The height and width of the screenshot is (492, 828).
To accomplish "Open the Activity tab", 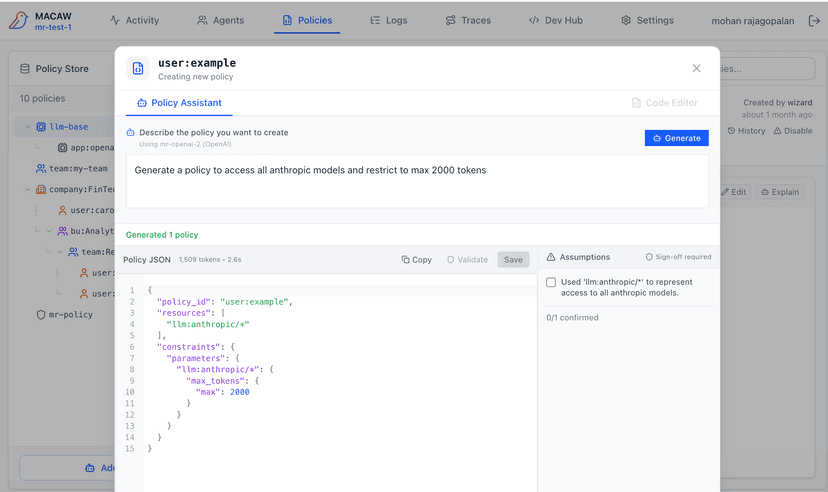I will click(135, 20).
